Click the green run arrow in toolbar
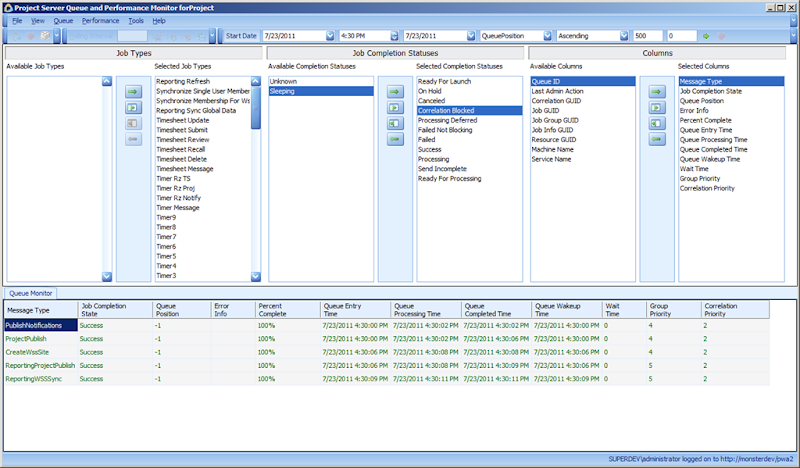This screenshot has width=800, height=468. pyautogui.click(x=707, y=36)
